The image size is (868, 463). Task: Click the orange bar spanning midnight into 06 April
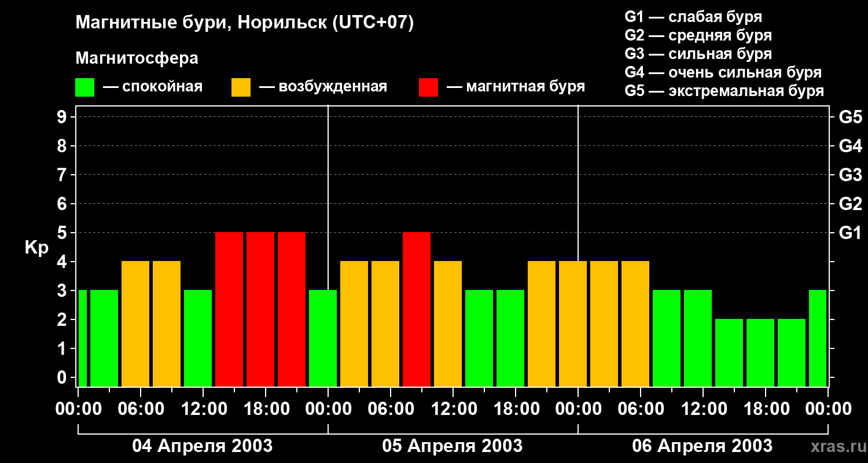coord(573,324)
